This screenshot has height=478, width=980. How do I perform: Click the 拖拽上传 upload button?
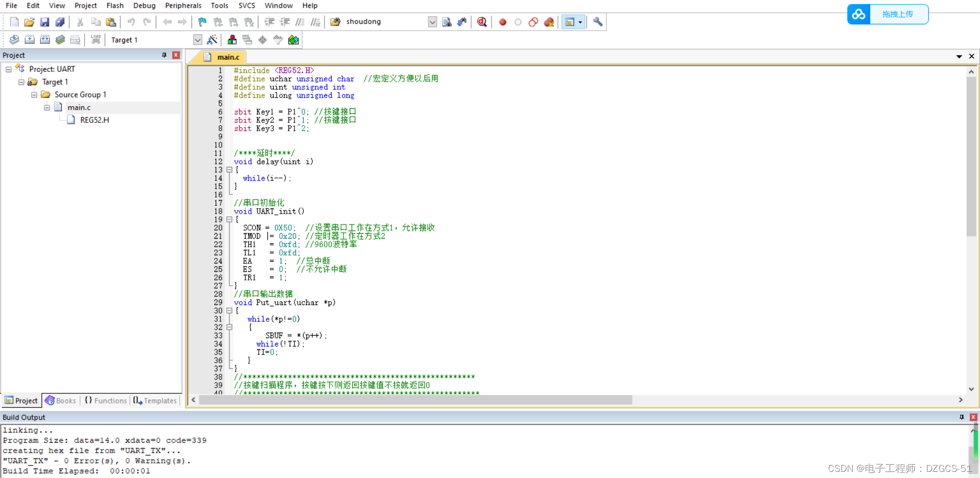[x=898, y=14]
